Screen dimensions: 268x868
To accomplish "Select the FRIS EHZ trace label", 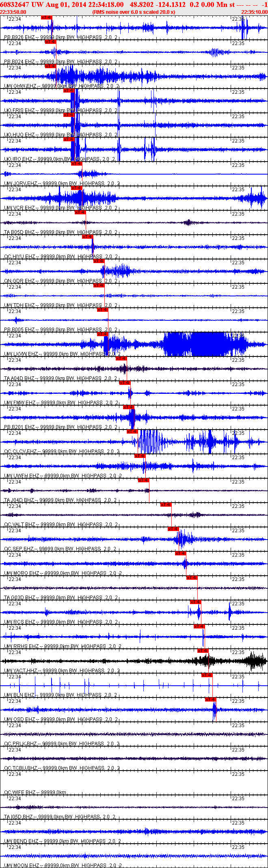I will pyautogui.click(x=61, y=110).
